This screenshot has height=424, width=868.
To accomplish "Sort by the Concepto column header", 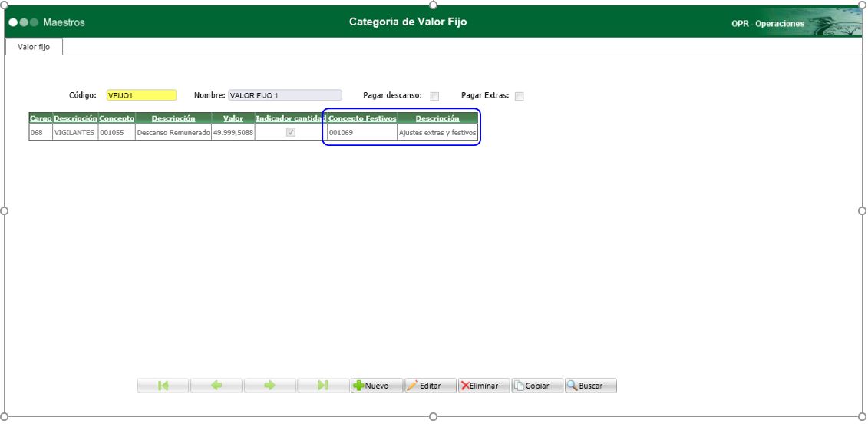I will (x=117, y=118).
